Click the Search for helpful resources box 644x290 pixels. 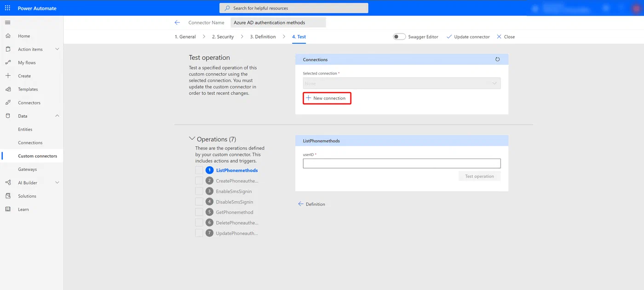click(294, 8)
